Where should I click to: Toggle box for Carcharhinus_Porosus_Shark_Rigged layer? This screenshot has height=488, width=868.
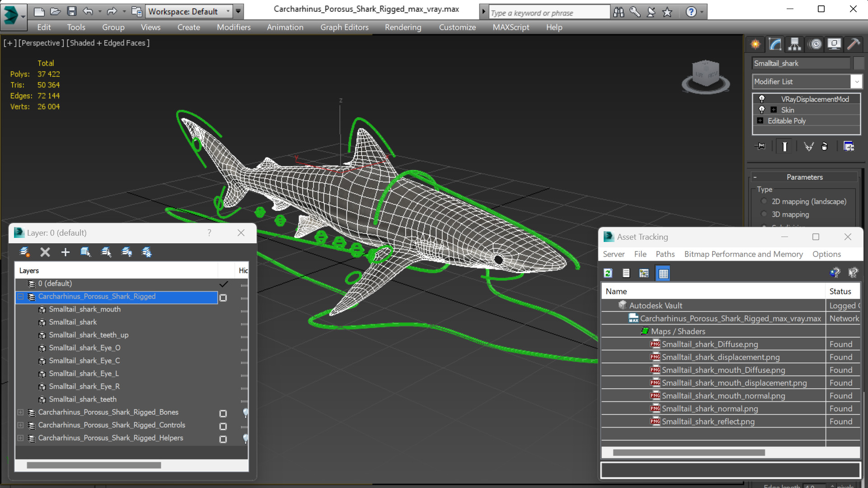click(x=223, y=297)
